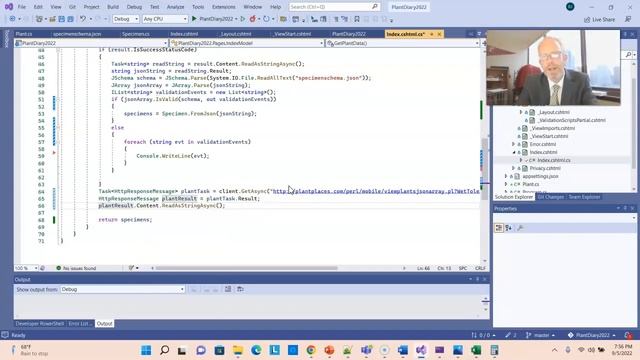
Task: Click the Bookmark toolbar icon
Action: 357,19
